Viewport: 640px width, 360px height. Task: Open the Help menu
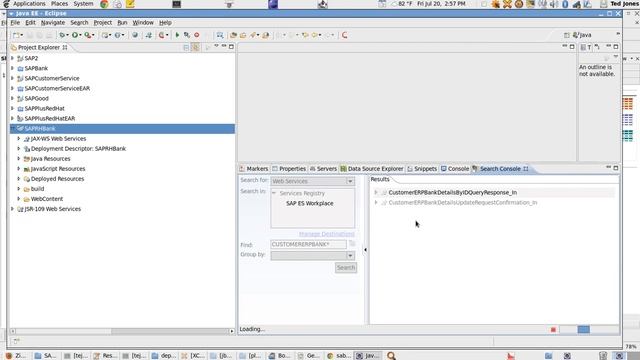point(165,22)
